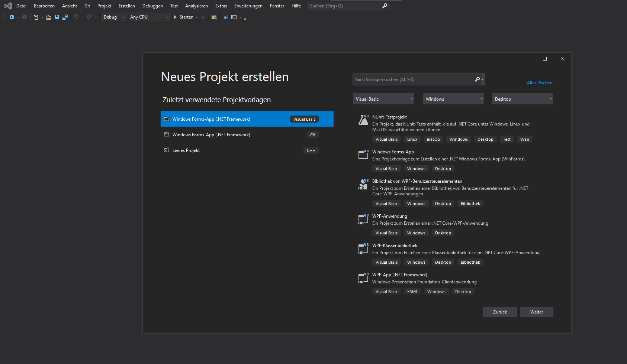The width and height of the screenshot is (627, 364).
Task: Click the navigate forward arrow icon
Action: tap(25, 17)
